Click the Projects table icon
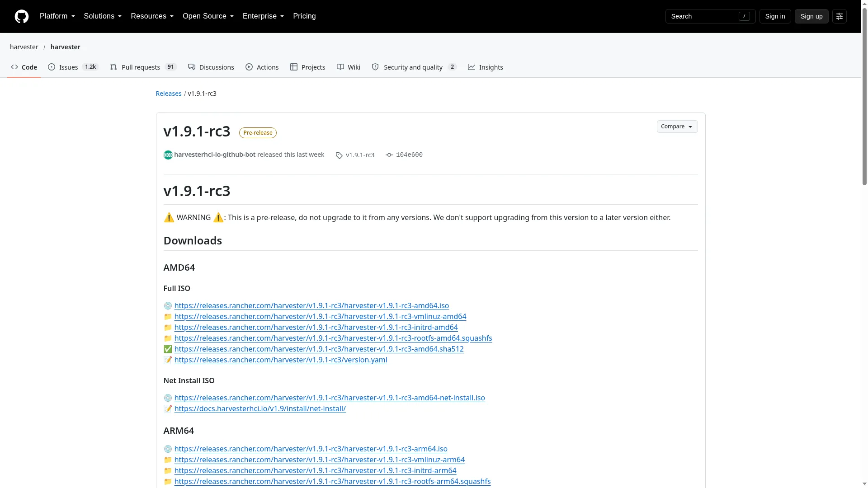The width and height of the screenshot is (868, 488). click(x=294, y=67)
